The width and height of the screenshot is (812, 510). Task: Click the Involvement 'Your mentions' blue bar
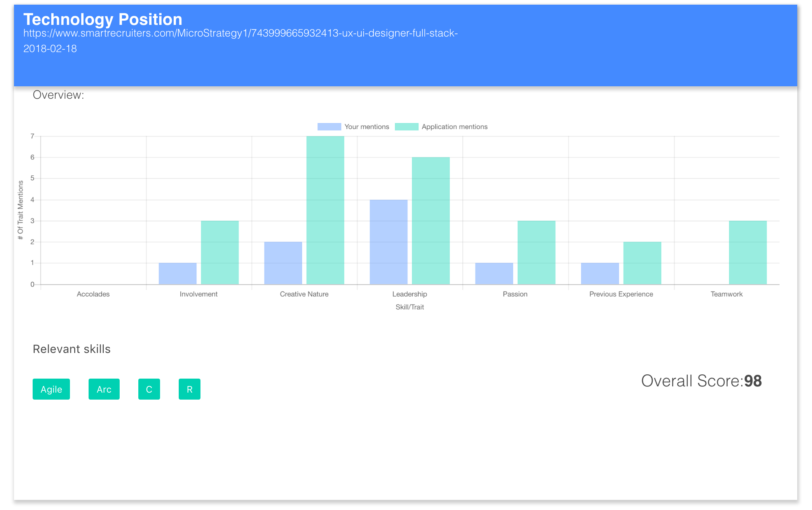[x=178, y=274]
